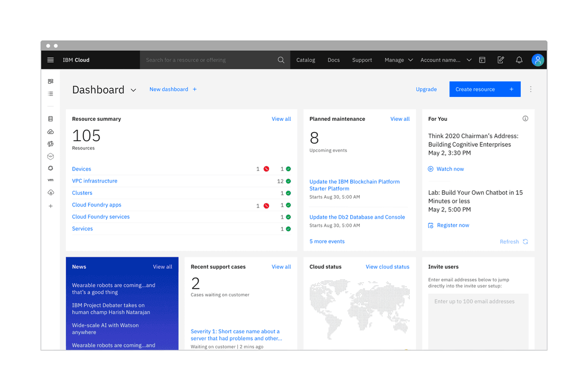Click the Functions swirl icon in sidebar
Viewport: 588px width, 391px height.
[x=50, y=144]
